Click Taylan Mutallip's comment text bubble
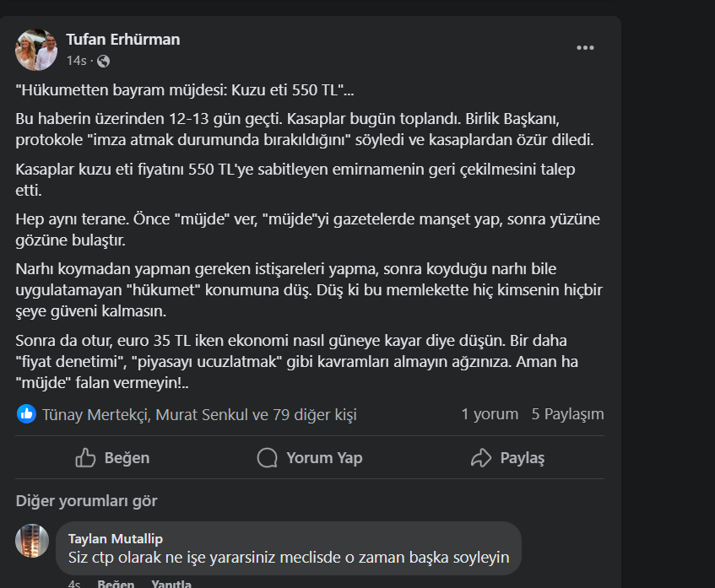This screenshot has width=715, height=588. [x=294, y=558]
